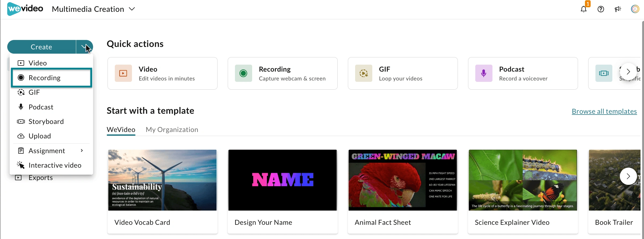Click the Recording menu item record icon
The width and height of the screenshot is (644, 239).
click(x=21, y=78)
